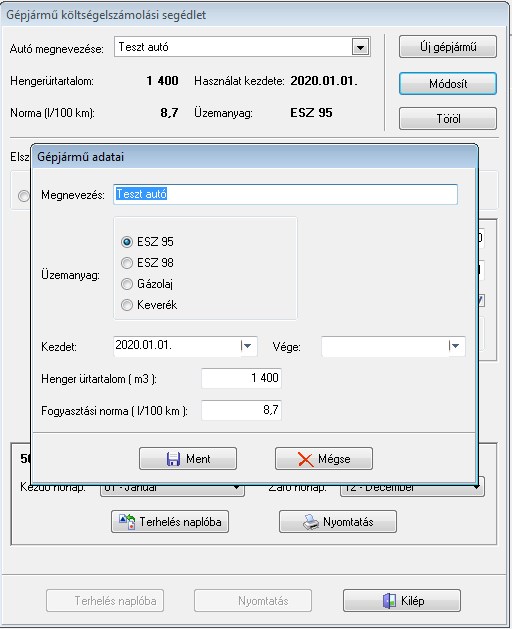Click into the Megnevezés text field
This screenshot has height=629, width=512.
[285, 194]
